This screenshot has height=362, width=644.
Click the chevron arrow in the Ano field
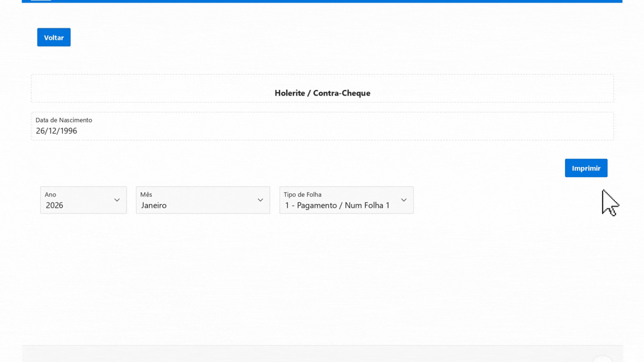[117, 200]
